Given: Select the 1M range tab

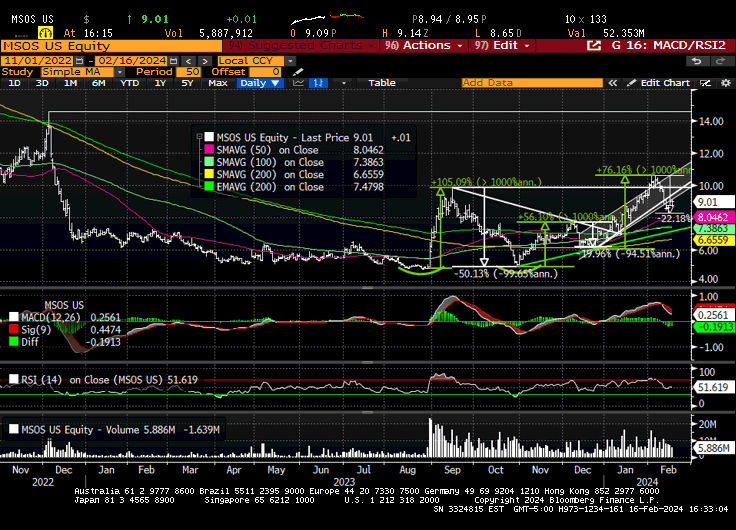Looking at the screenshot, I should pyautogui.click(x=70, y=83).
